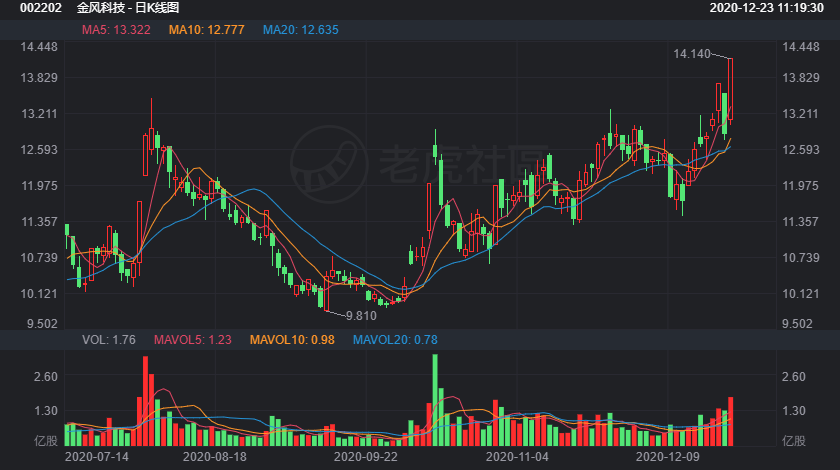Click the 9.810 low price annotation
Screen dimensions: 840x470
[361, 316]
